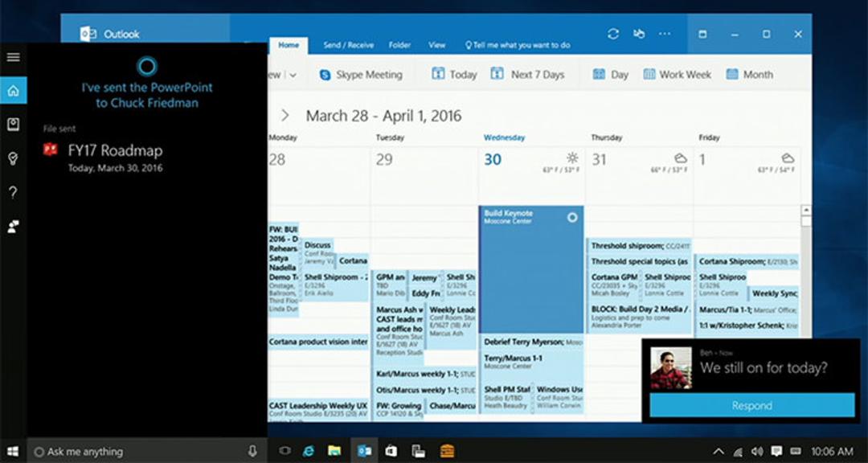Click the sync refresh icon in Outlook title bar
This screenshot has height=463, width=868.
pyautogui.click(x=612, y=35)
